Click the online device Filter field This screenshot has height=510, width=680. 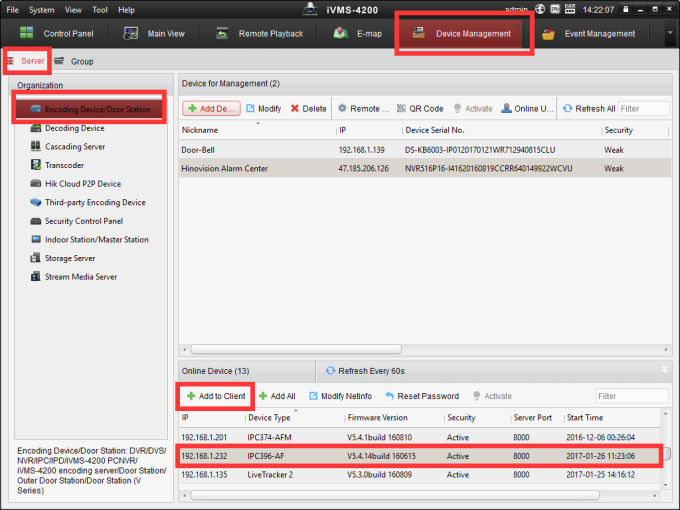[x=630, y=396]
